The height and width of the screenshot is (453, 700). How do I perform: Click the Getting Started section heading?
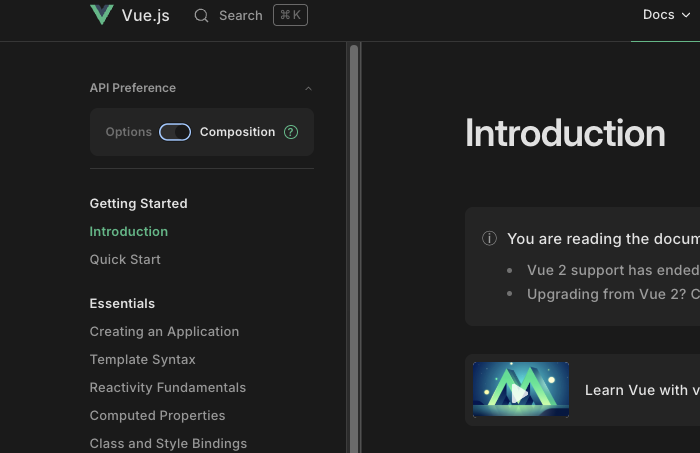pyautogui.click(x=138, y=204)
